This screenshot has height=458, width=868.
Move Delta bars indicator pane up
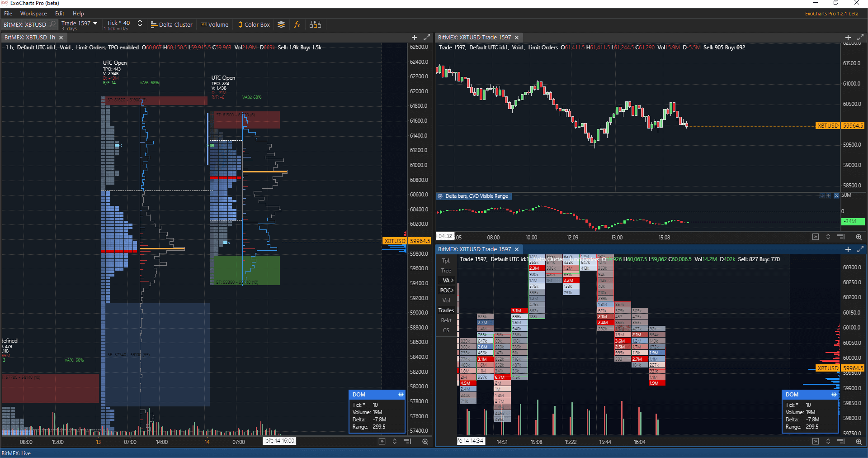click(829, 196)
